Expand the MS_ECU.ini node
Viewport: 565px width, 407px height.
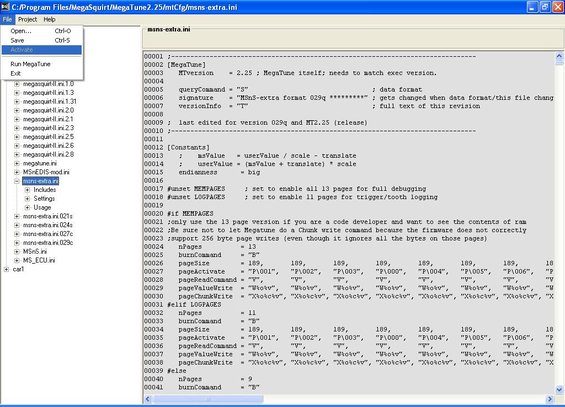[x=17, y=260]
